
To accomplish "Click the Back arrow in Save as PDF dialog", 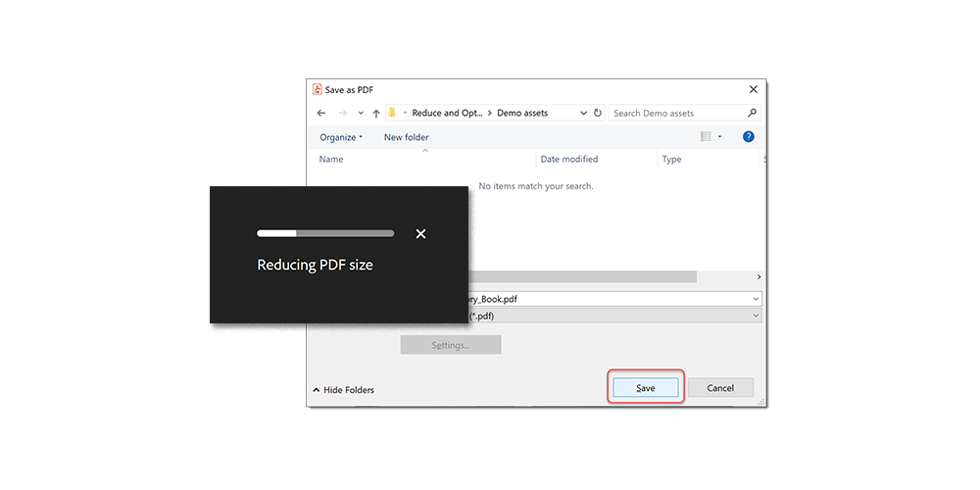I will coord(321,113).
